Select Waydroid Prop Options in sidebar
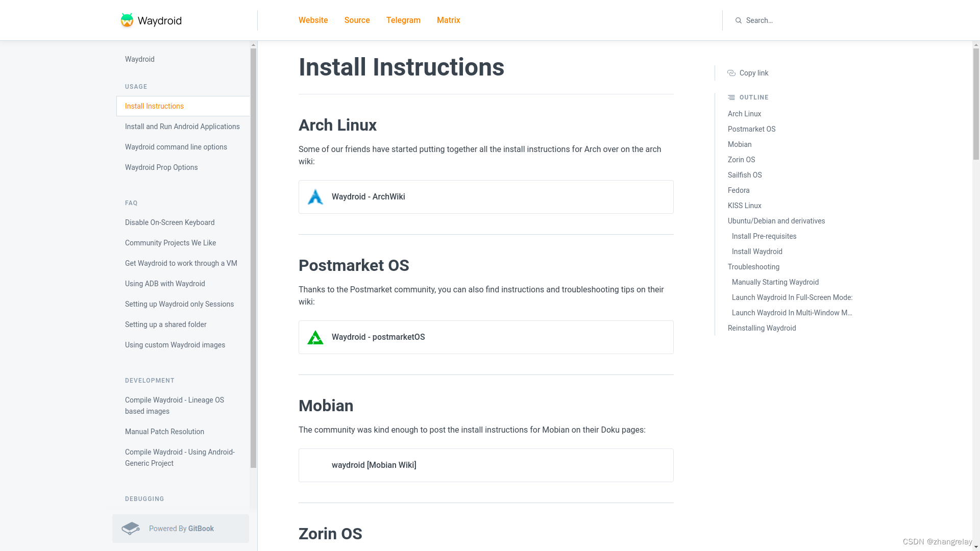Image resolution: width=980 pixels, height=551 pixels. pyautogui.click(x=161, y=167)
